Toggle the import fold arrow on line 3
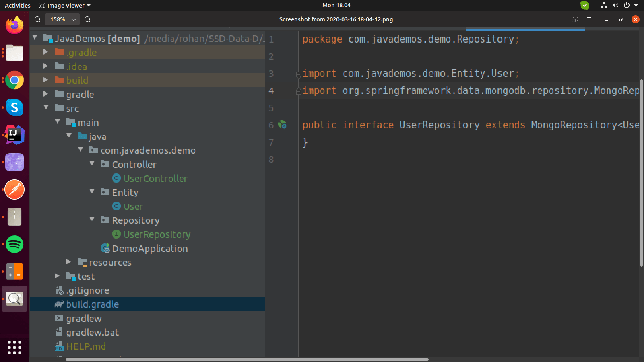Viewport: 644px width, 362px height. pos(298,74)
